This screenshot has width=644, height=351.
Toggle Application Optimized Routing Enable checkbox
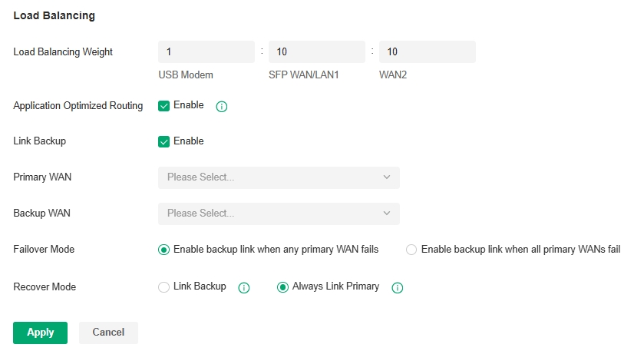163,106
